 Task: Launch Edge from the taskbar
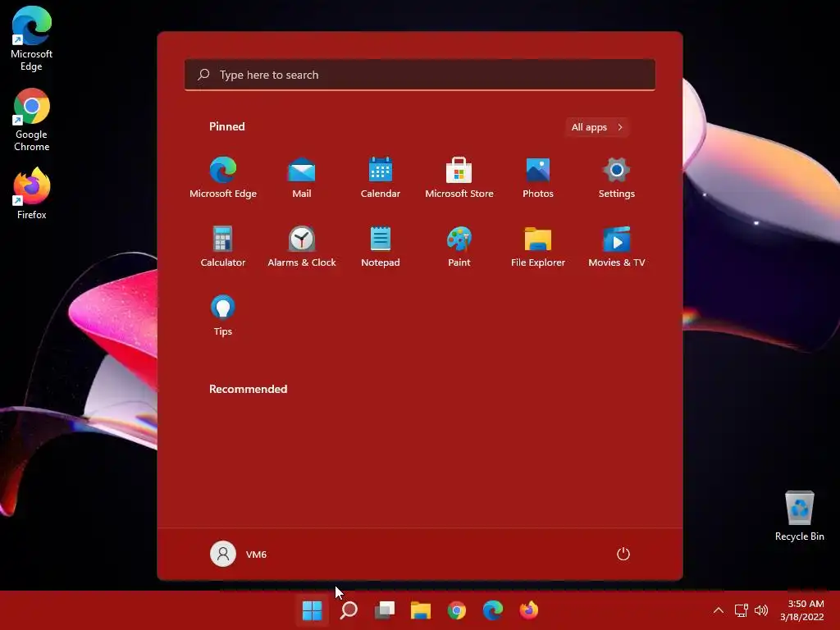pyautogui.click(x=493, y=610)
